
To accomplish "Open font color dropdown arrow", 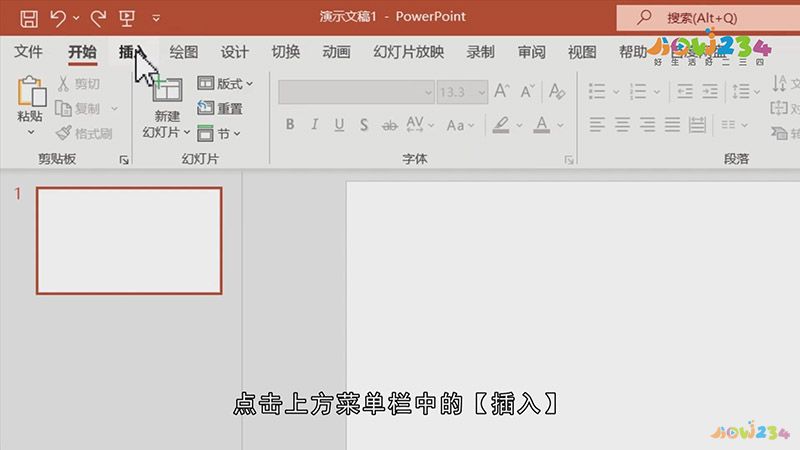I will [x=560, y=125].
